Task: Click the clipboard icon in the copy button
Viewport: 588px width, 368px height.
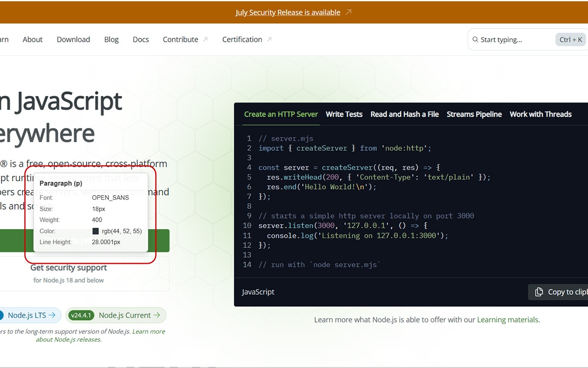Action: (539, 292)
